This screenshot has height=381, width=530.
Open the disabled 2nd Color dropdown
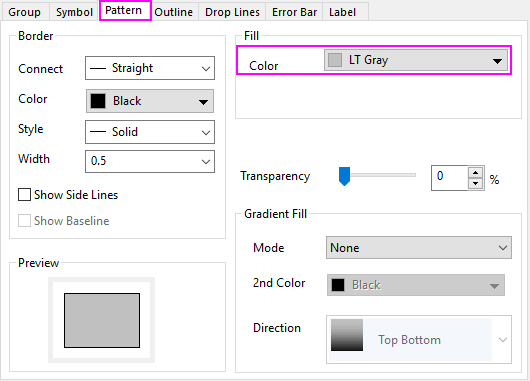416,285
